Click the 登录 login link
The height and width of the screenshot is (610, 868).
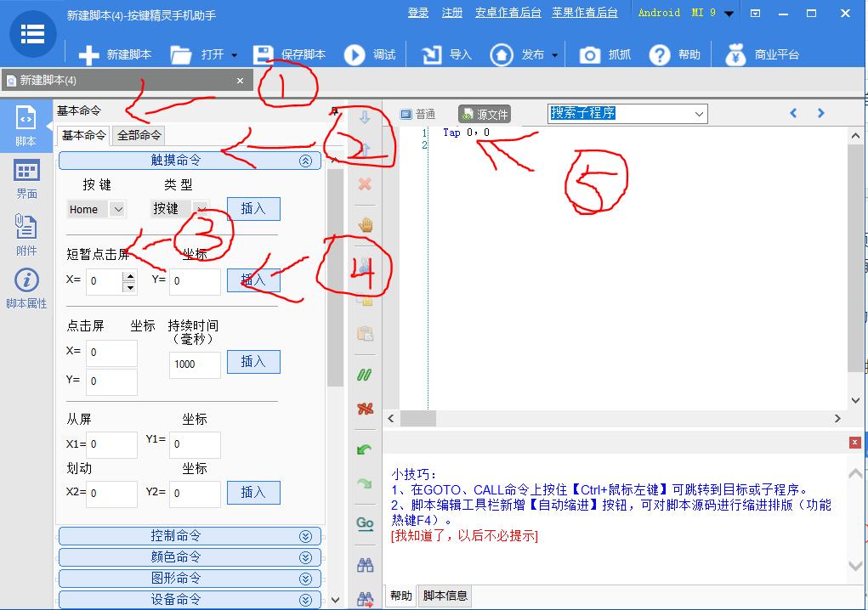[x=417, y=13]
